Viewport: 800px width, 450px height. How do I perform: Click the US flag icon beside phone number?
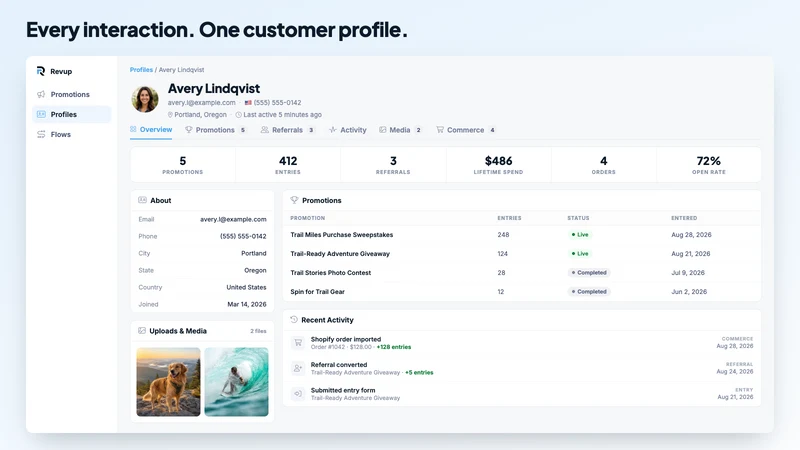[248, 103]
